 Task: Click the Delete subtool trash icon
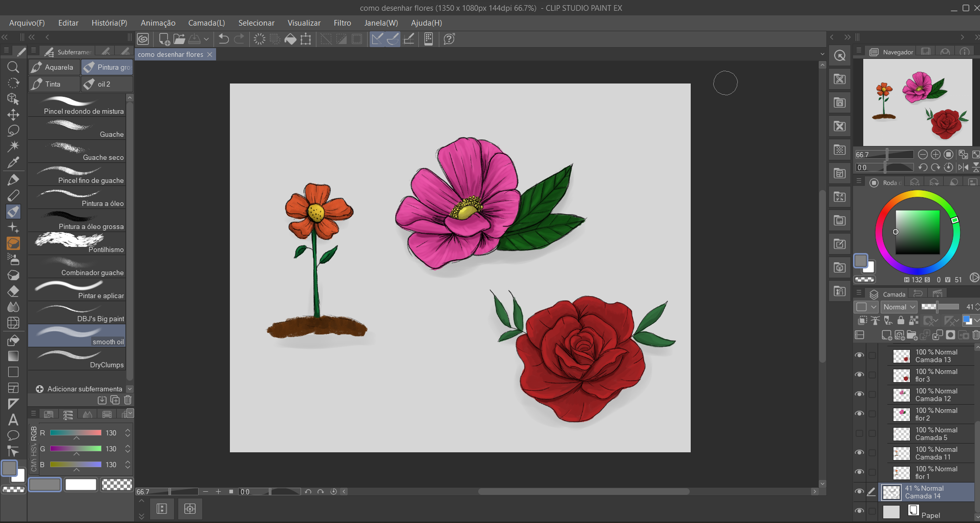[x=128, y=400]
